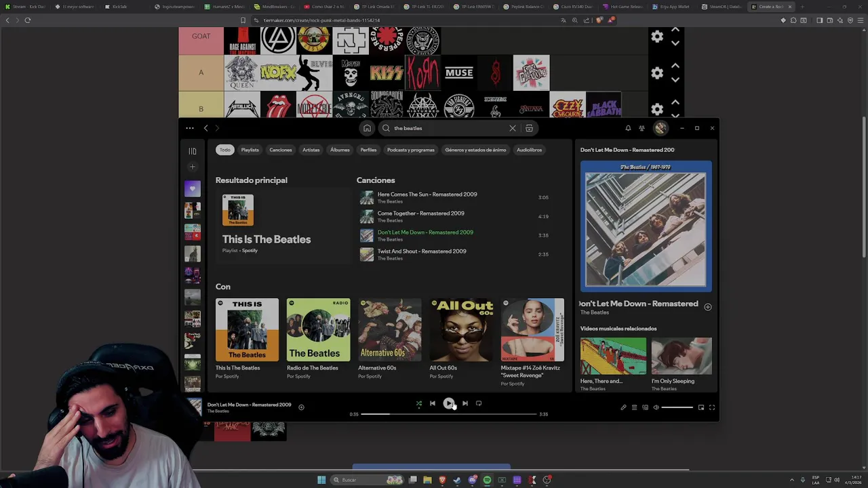Select the Todo filter chip
Image resolution: width=868 pixels, height=488 pixels.
[x=224, y=150]
